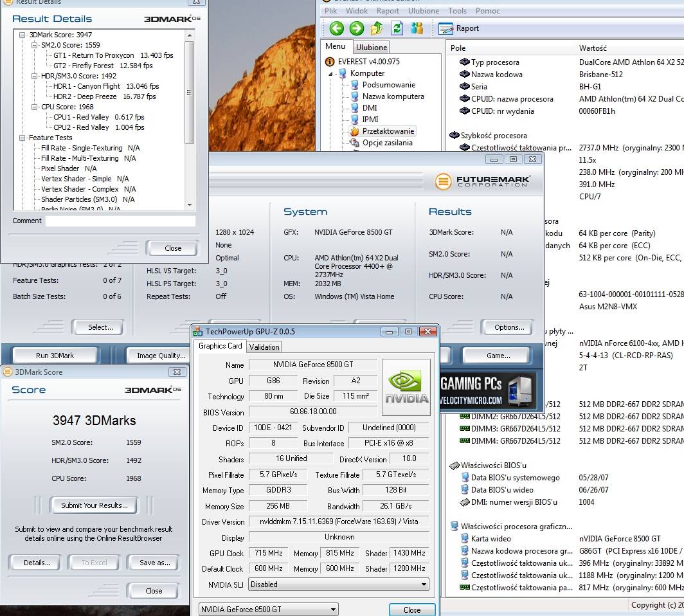This screenshot has width=684, height=616.
Task: Click the Właściwości BIOS'u chip icon
Action: click(455, 466)
